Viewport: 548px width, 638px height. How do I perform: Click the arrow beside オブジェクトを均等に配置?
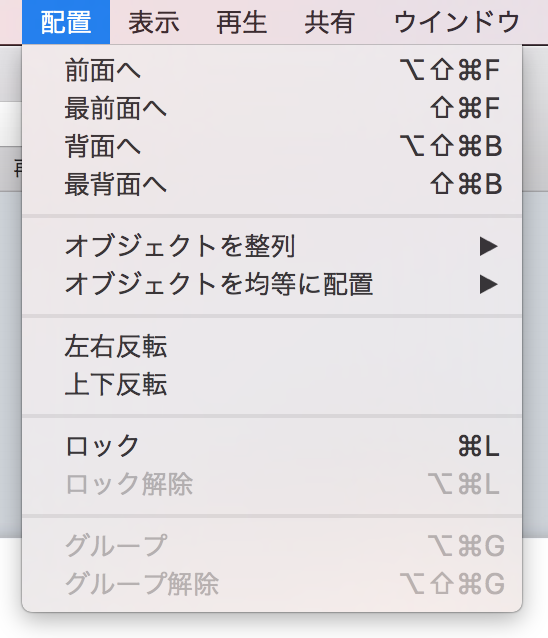tap(489, 284)
